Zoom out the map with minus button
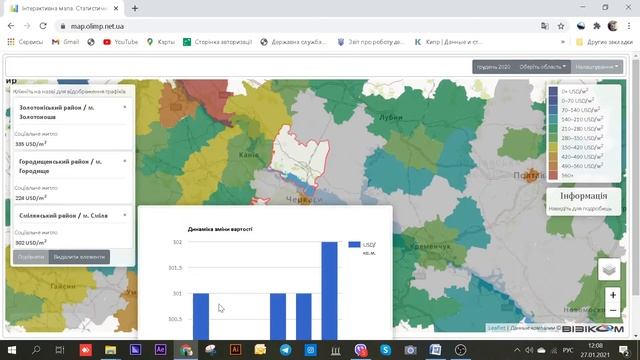This screenshot has width=640, height=360. (x=613, y=311)
